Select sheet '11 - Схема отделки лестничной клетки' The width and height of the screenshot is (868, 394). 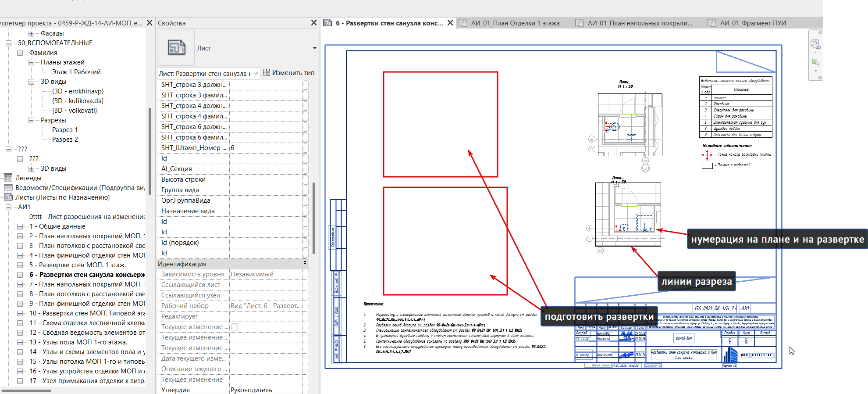(x=87, y=323)
